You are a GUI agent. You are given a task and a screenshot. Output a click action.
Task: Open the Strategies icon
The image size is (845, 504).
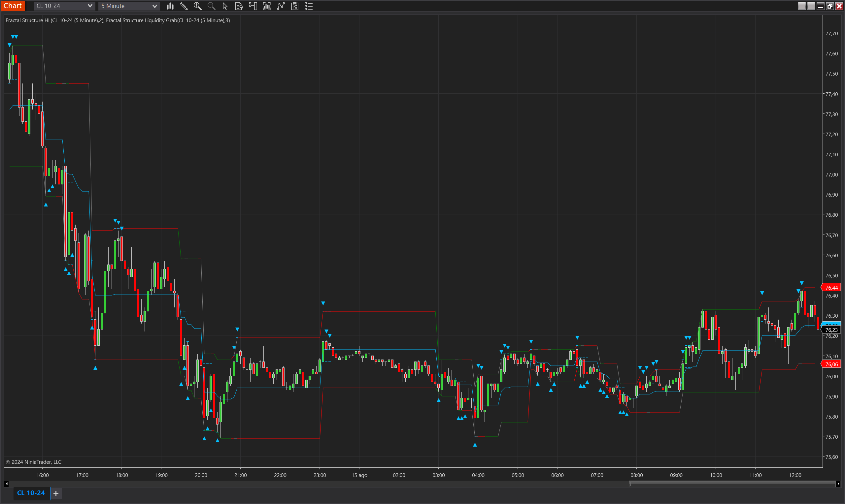coord(281,6)
